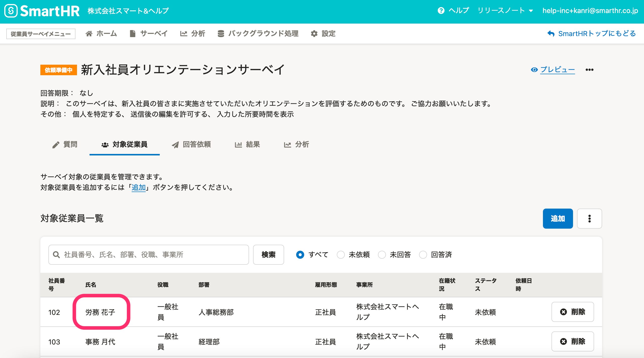The image size is (644, 358).
Task: Select the 未依頼 radio button
Action: tap(341, 255)
